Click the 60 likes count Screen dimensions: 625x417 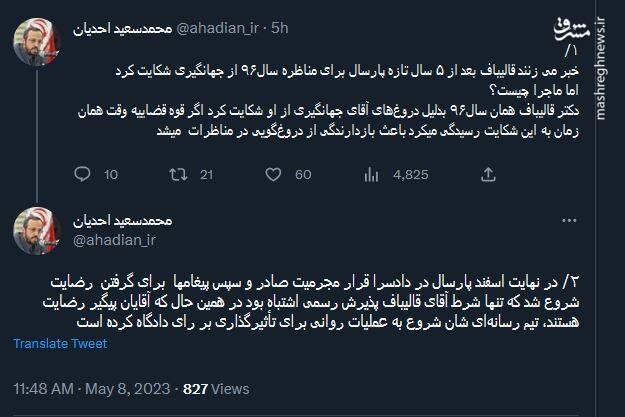[x=303, y=176]
